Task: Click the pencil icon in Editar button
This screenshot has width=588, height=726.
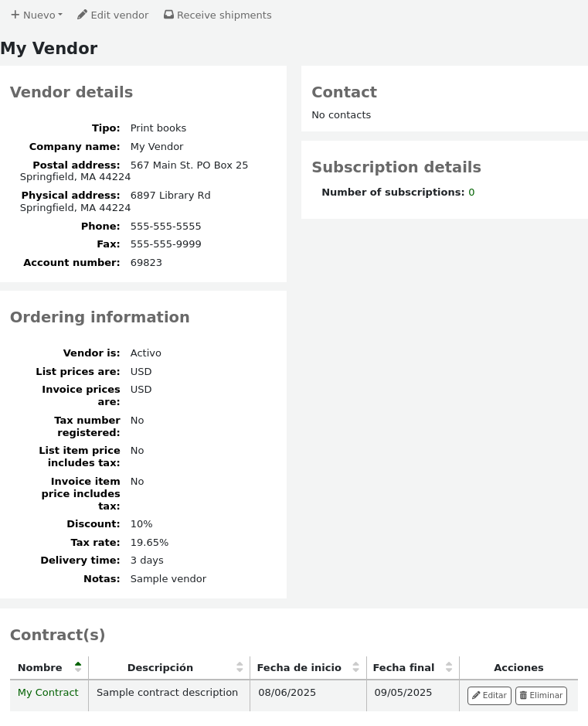Action: point(476,696)
